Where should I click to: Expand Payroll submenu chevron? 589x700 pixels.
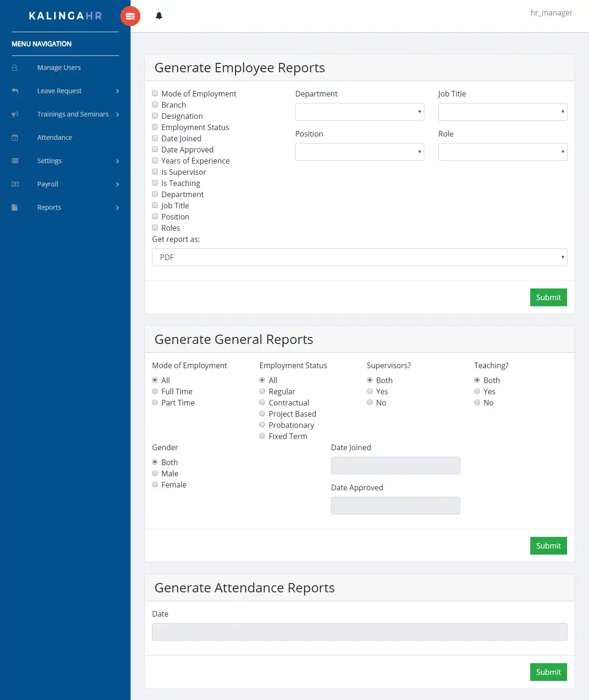tap(118, 185)
